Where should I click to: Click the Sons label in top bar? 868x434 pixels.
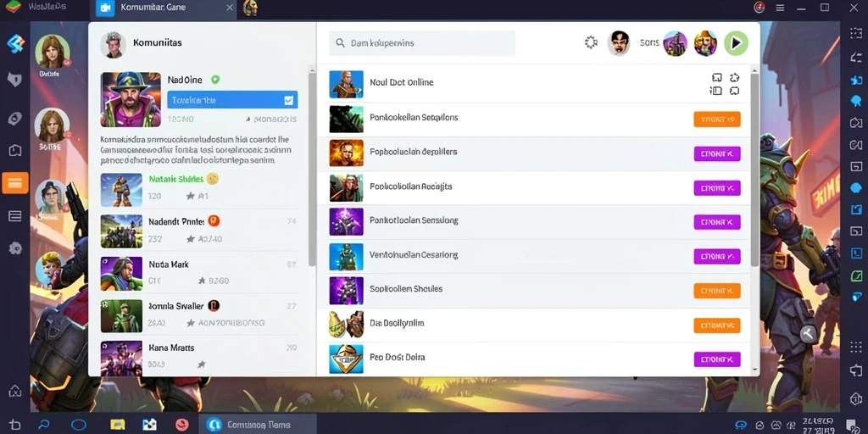649,42
